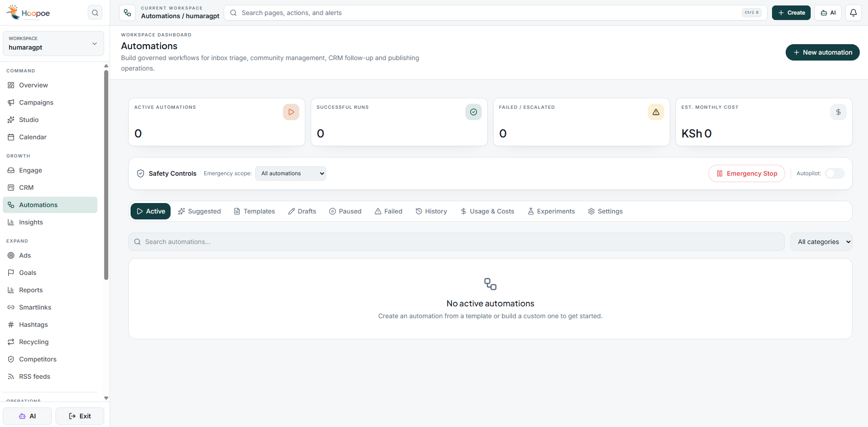Open Experiments tab
The width and height of the screenshot is (868, 427).
coord(551,211)
